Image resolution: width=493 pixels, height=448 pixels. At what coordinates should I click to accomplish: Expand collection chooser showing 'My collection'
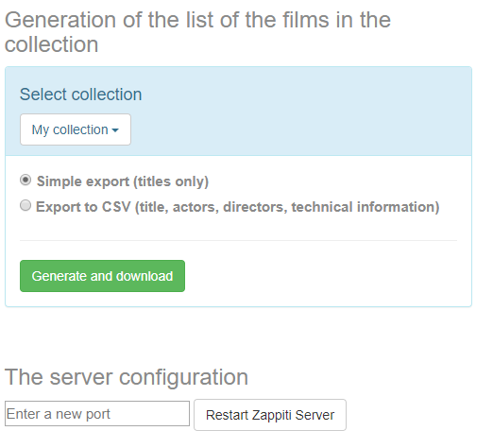tap(76, 129)
